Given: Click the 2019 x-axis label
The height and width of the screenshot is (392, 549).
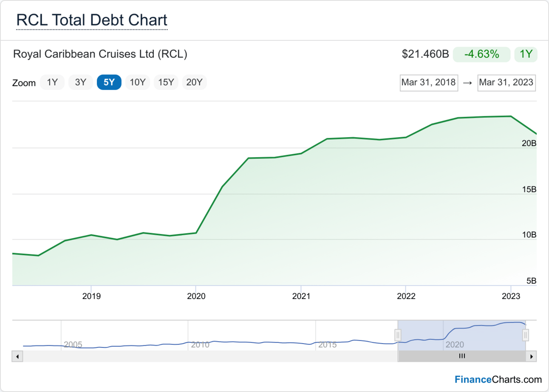Looking at the screenshot, I should (91, 296).
